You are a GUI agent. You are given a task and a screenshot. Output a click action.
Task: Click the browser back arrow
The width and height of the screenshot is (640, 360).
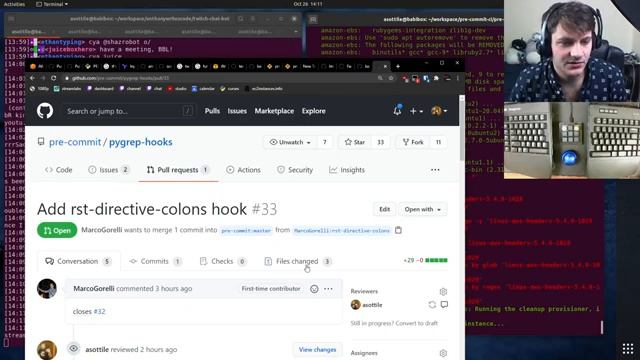pyautogui.click(x=32, y=78)
